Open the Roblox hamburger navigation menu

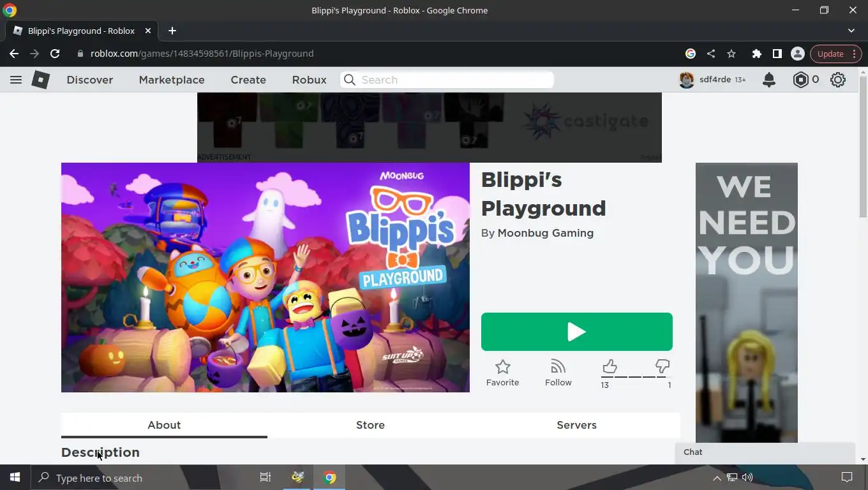point(16,80)
